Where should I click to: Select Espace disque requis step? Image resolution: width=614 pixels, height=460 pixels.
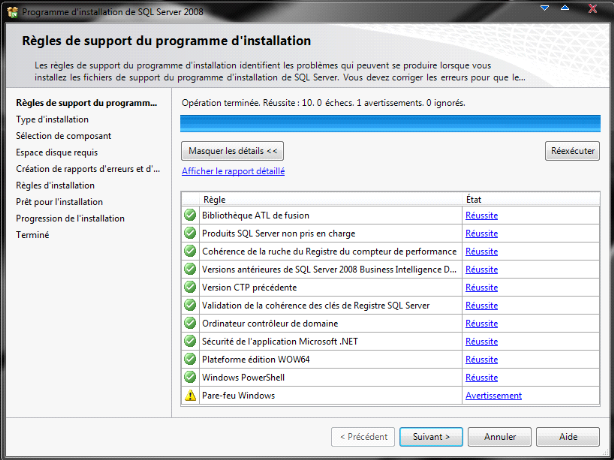[57, 152]
